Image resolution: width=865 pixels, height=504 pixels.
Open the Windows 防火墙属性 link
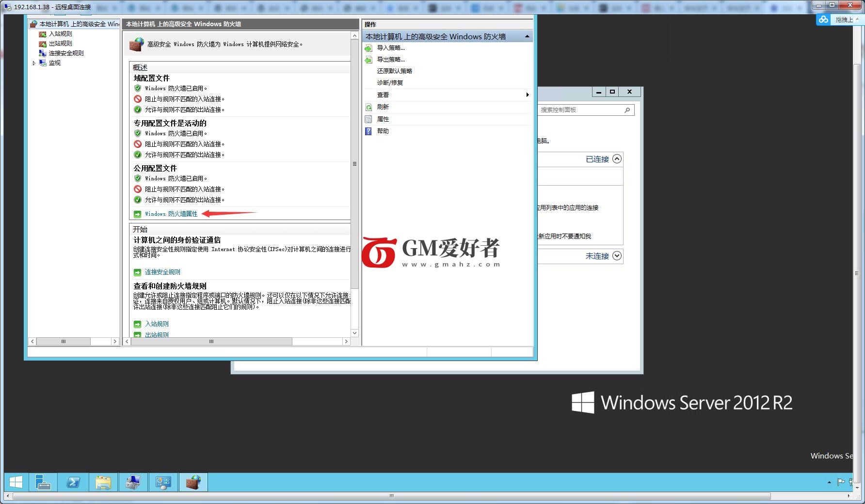coord(171,214)
